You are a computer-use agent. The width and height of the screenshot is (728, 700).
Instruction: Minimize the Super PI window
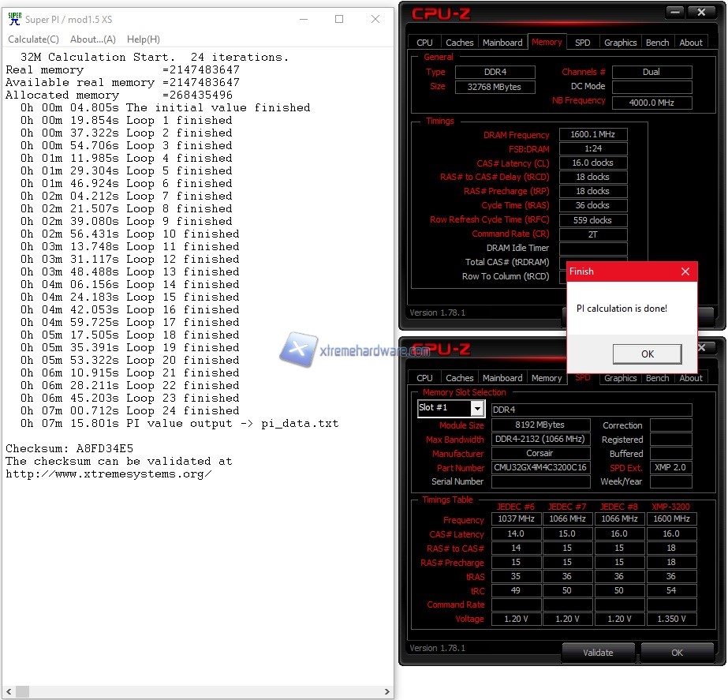click(303, 19)
